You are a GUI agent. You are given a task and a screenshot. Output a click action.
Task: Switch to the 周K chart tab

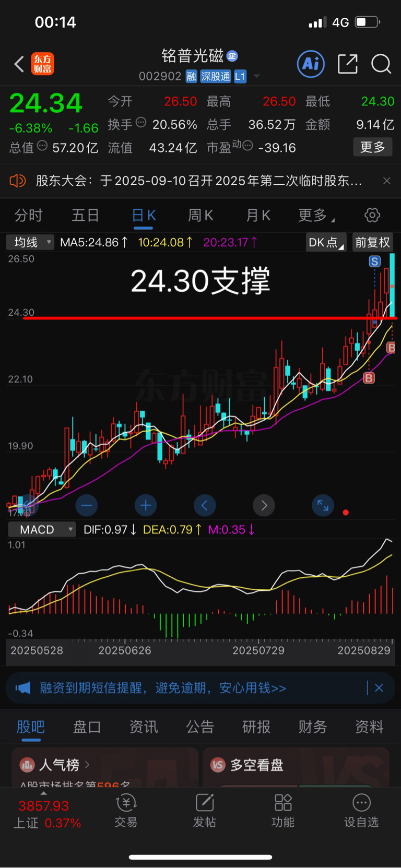pyautogui.click(x=200, y=215)
